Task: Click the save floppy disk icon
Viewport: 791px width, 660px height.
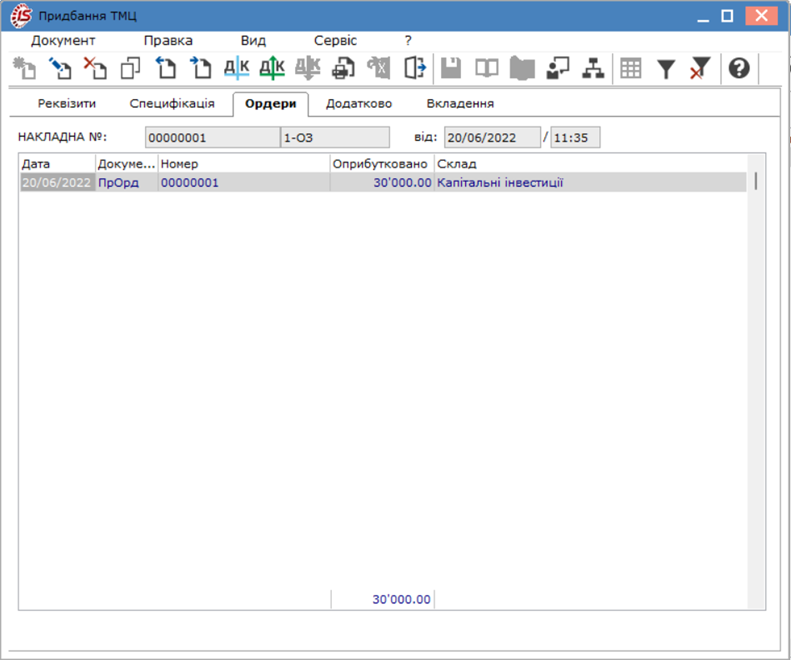Action: coord(451,68)
